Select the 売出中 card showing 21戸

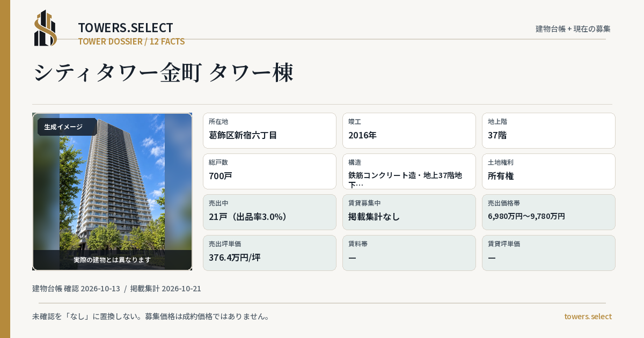(x=269, y=212)
